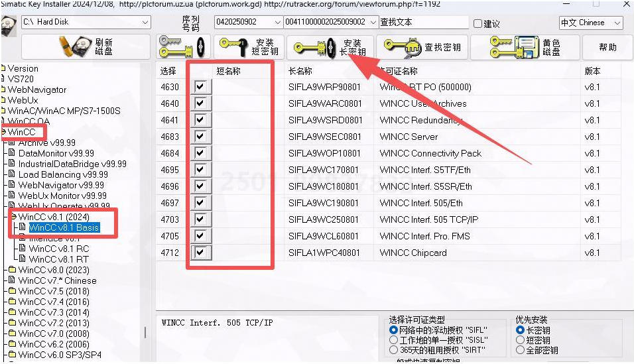634x364 pixels.
Task: Click the 帮助 help button
Action: tap(607, 47)
